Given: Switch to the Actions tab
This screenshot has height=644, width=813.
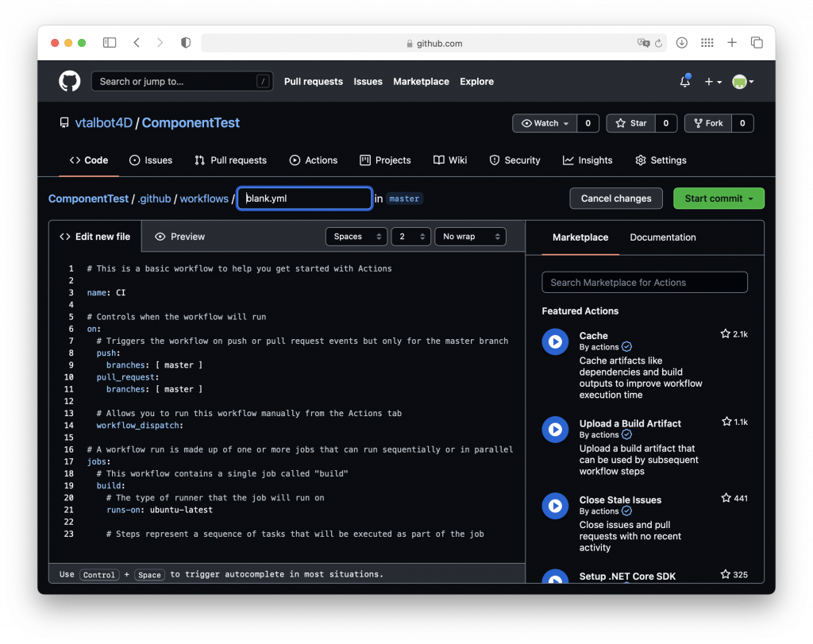Looking at the screenshot, I should click(313, 160).
